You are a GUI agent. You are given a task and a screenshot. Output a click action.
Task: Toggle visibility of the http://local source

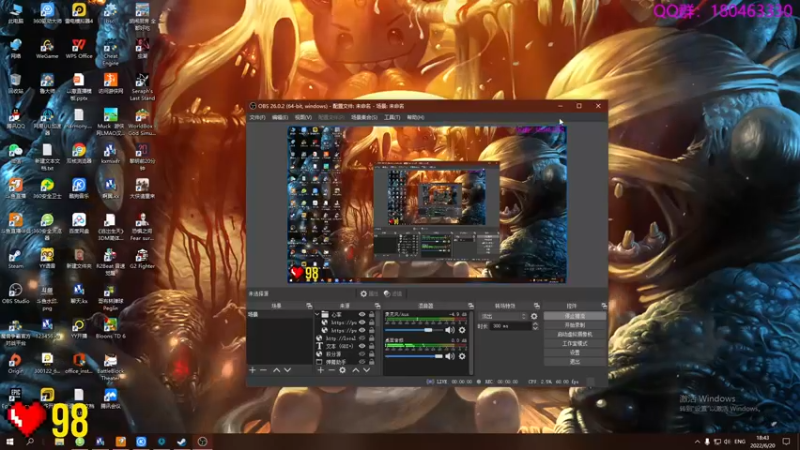point(362,338)
